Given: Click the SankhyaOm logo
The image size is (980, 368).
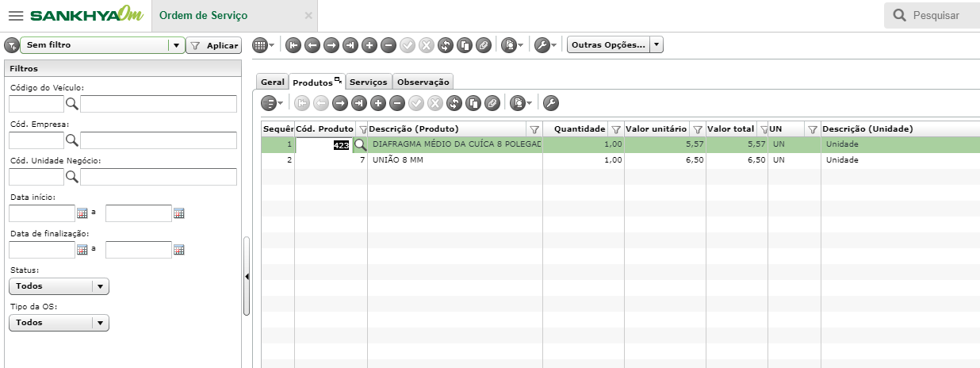Looking at the screenshot, I should (x=86, y=15).
